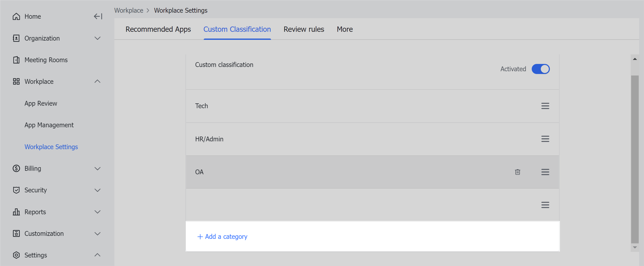Open App Review in sidebar
This screenshot has height=266, width=644.
[41, 103]
